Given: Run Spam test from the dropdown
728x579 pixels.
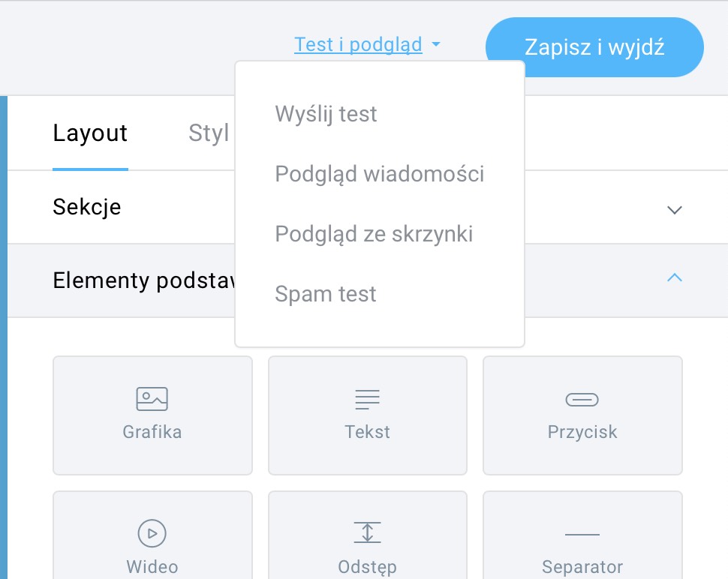Looking at the screenshot, I should coord(326,294).
